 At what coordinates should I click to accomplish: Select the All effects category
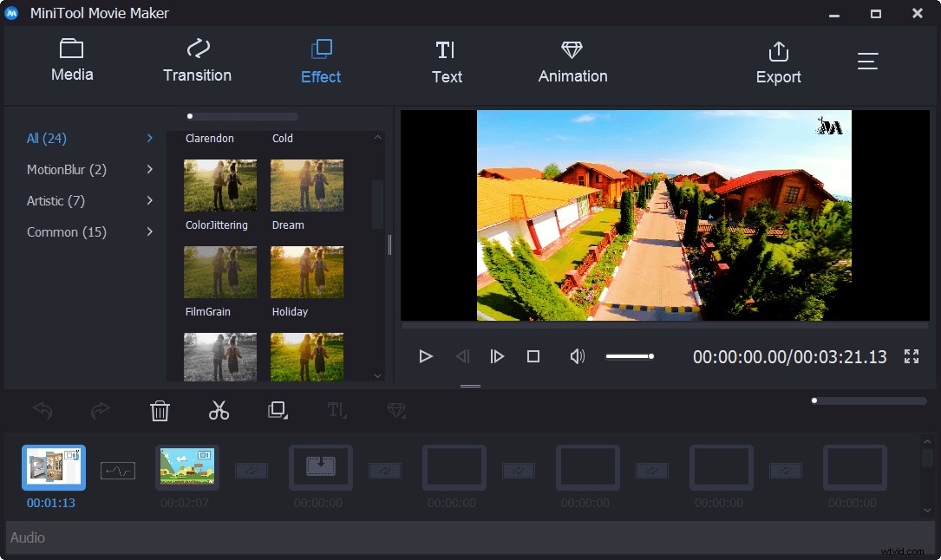pyautogui.click(x=46, y=138)
